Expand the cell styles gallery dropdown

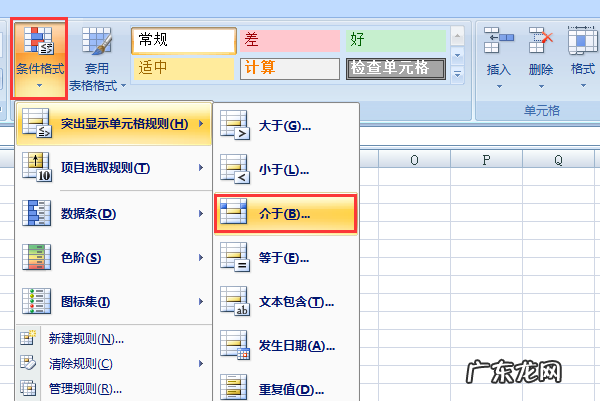tap(458, 74)
